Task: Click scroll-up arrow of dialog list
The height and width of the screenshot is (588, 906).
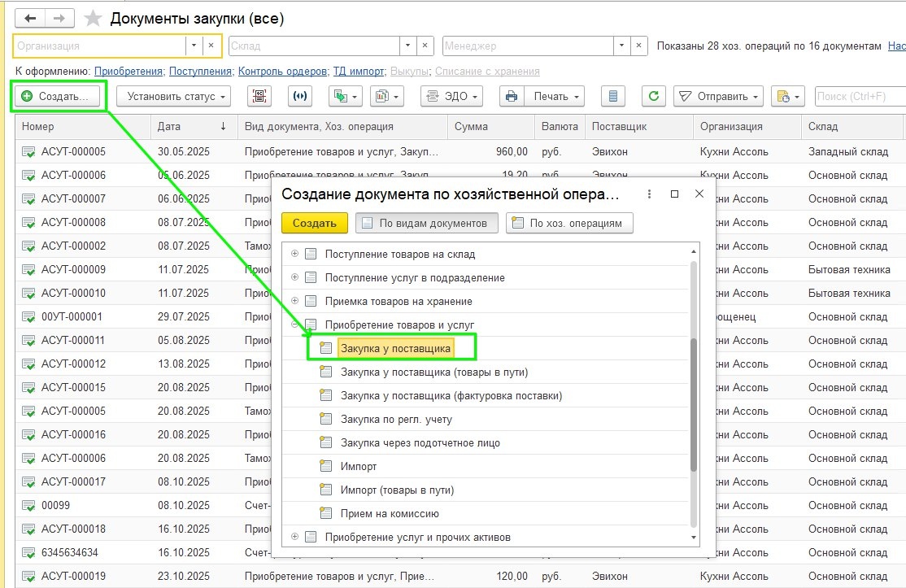Action: tap(694, 252)
